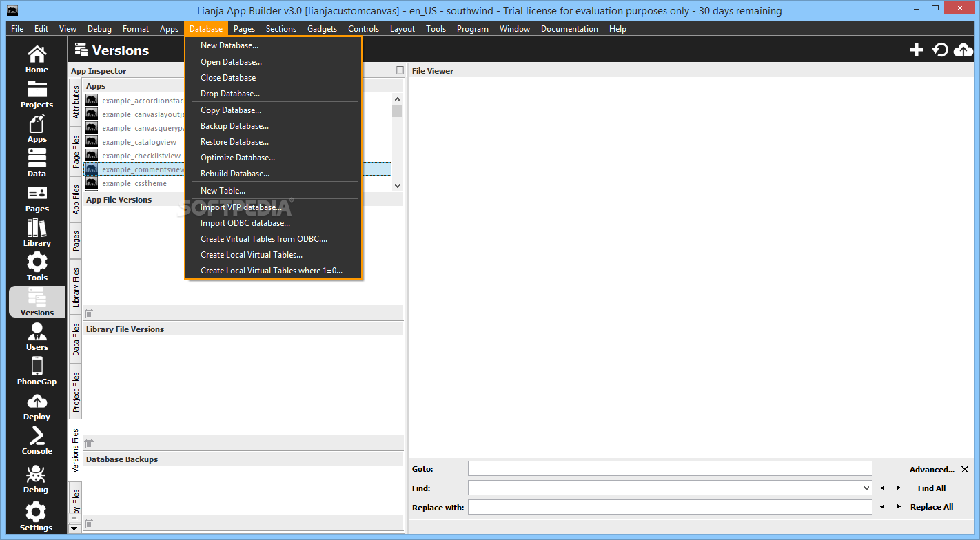Open the Debug workspace bug icon
Viewport: 980px width, 540px height.
point(37,479)
